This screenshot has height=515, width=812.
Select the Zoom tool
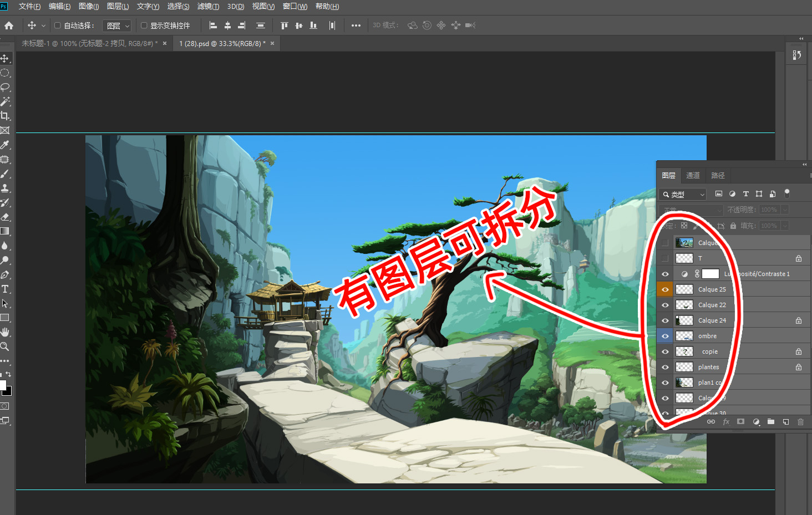(x=4, y=346)
